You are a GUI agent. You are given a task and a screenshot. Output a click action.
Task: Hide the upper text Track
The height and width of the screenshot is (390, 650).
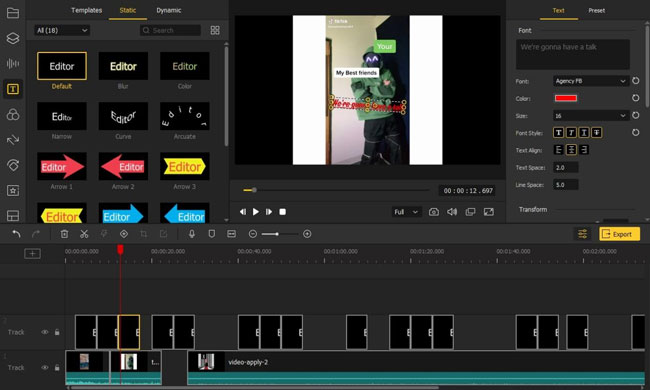coord(44,332)
